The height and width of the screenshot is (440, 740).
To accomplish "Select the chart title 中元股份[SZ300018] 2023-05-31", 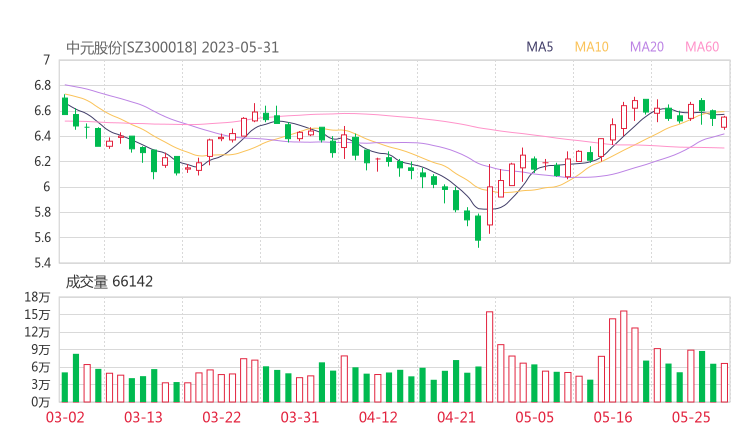I will click(172, 47).
